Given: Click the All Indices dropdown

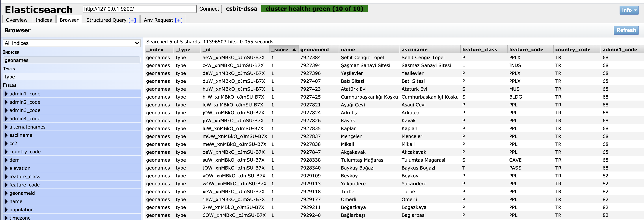Looking at the screenshot, I should [71, 43].
